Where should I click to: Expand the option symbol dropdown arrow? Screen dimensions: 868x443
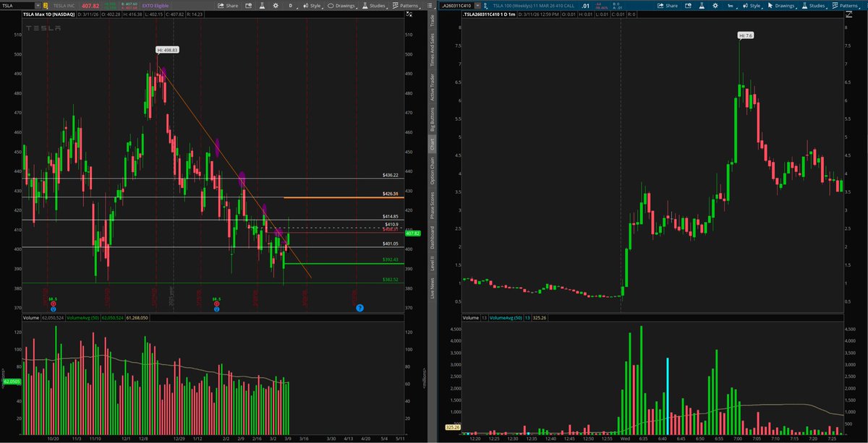tap(477, 6)
